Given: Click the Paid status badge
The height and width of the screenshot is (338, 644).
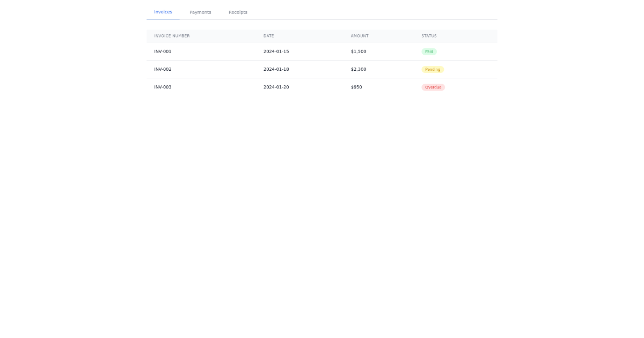Looking at the screenshot, I should pyautogui.click(x=429, y=52).
